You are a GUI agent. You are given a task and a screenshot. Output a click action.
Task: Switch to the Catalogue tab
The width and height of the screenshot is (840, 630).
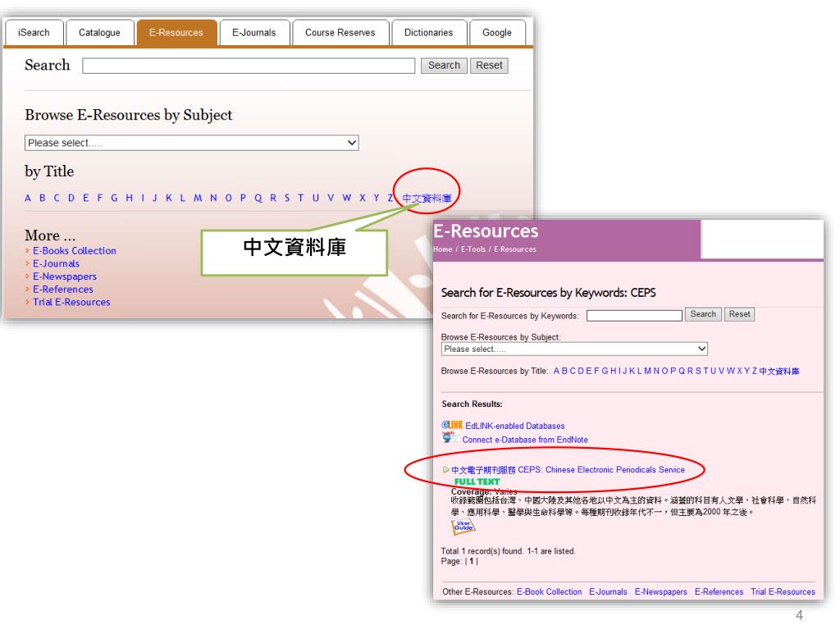99,33
